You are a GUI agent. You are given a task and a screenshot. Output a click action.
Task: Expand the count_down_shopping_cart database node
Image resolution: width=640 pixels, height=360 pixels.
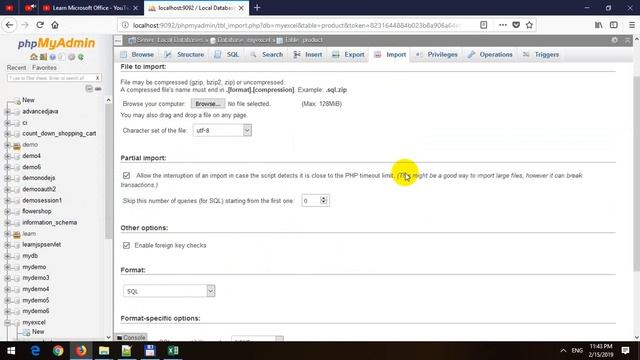click(7, 134)
